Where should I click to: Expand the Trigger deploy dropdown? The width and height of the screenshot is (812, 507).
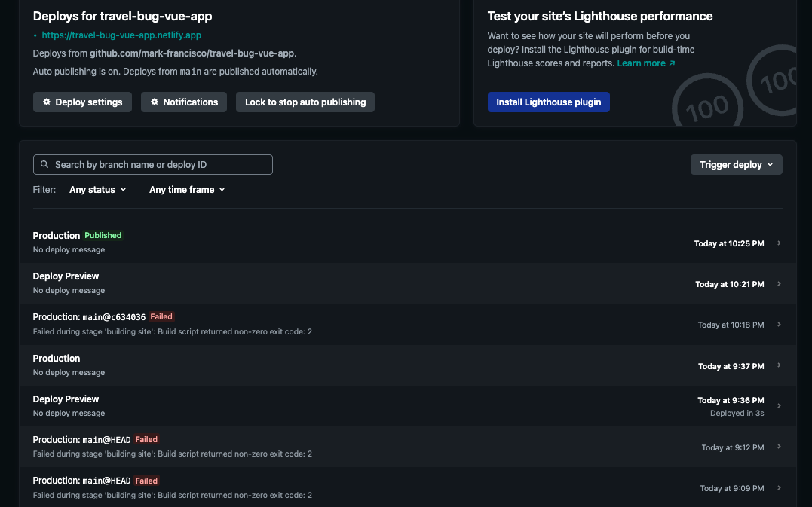736,165
